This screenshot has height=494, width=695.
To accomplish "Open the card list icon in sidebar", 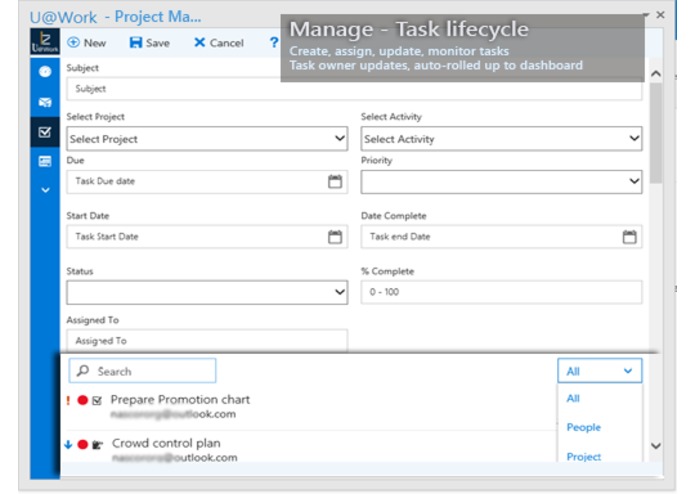I will pyautogui.click(x=45, y=161).
